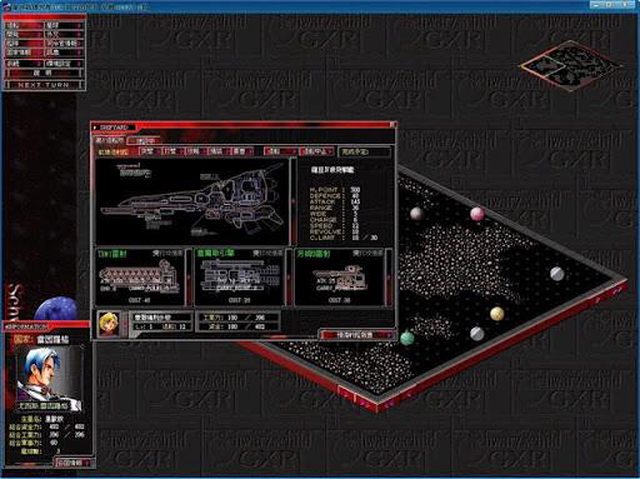Viewport: 640px width, 479px height.
Task: Select the first weapon module card, COST 40
Action: (141, 277)
